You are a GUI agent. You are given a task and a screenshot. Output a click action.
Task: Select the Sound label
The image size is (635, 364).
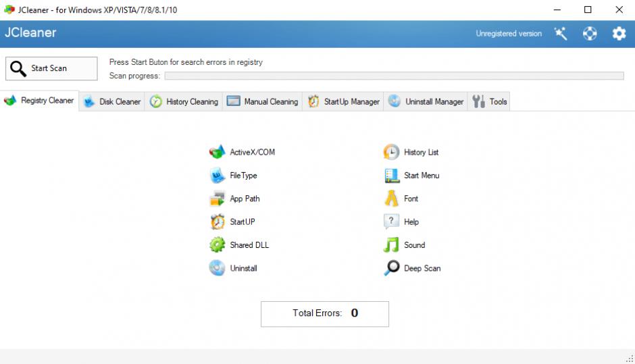[x=414, y=245]
